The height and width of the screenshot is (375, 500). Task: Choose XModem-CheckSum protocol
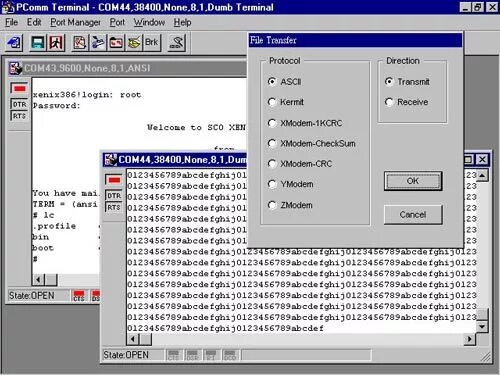point(312,143)
